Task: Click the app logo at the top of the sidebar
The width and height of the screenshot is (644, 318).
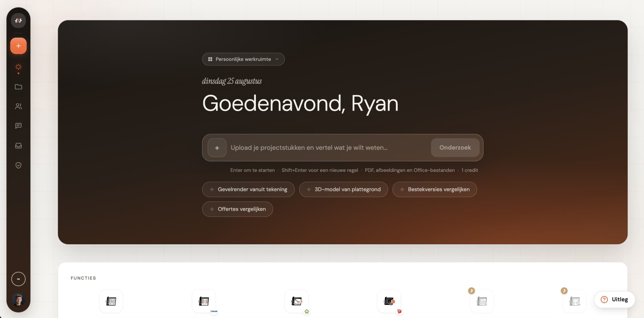Action: (x=18, y=20)
